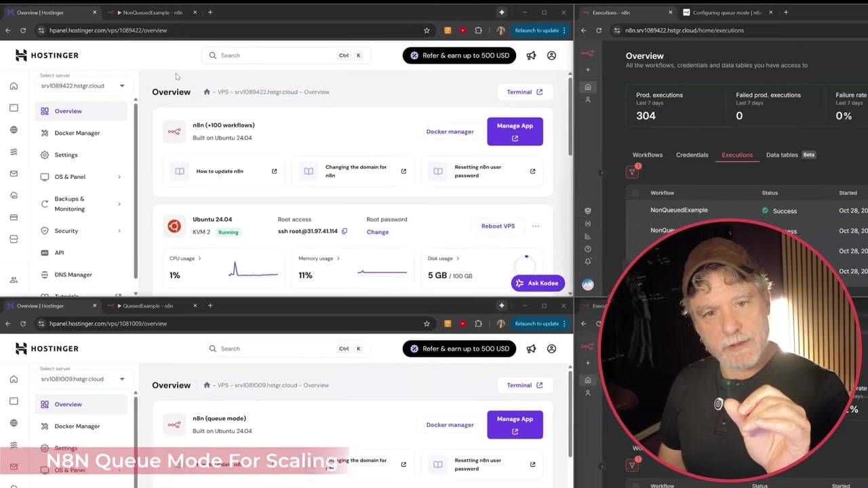Viewport: 868px width, 488px height.
Task: Click Reboot VPS button
Action: (x=498, y=226)
